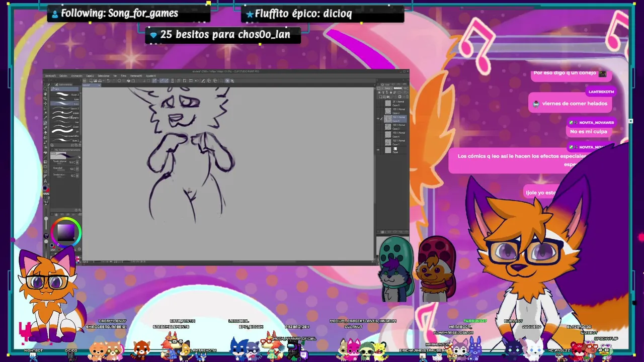Click the Open file folder icon
The height and width of the screenshot is (362, 644).
point(96,80)
